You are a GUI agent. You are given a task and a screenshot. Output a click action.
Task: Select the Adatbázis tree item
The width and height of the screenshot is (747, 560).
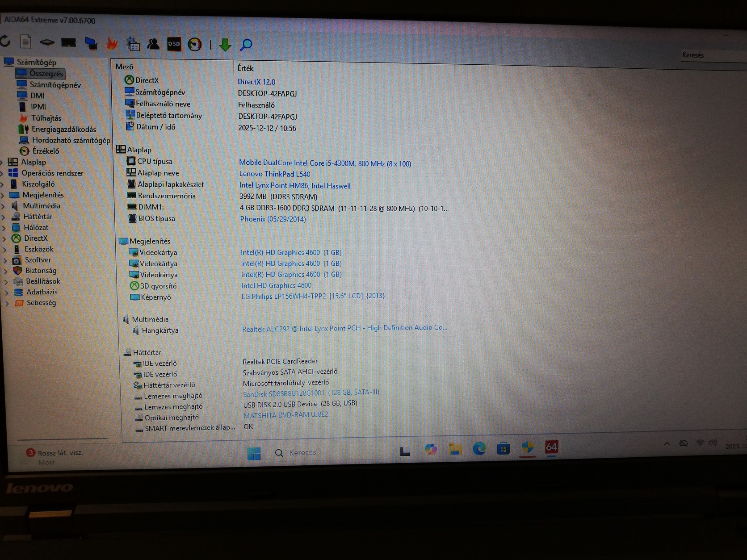[36, 292]
